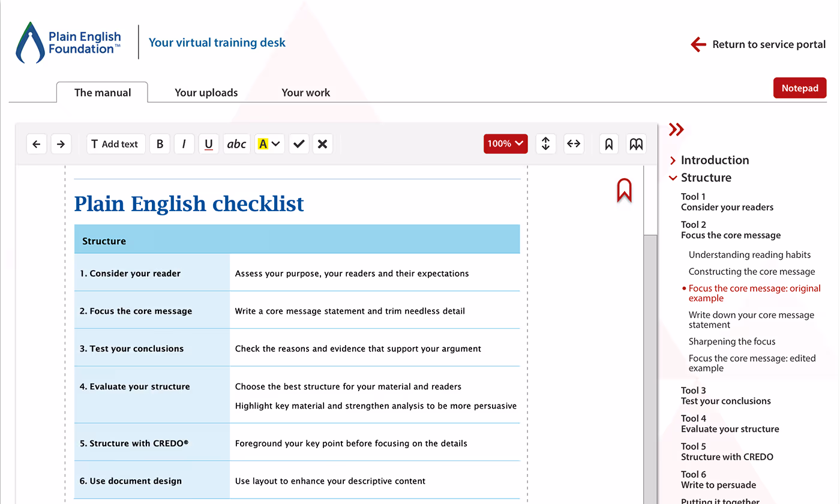840x504 pixels.
Task: Collapse the sidebar with the double chevron
Action: point(676,130)
